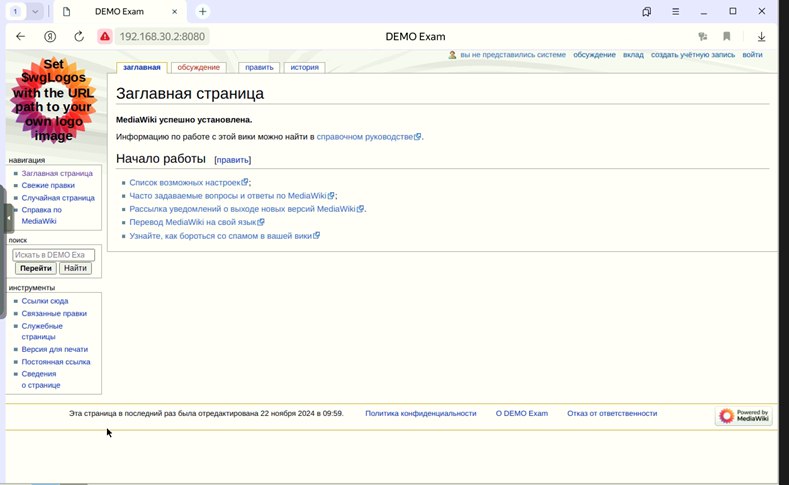Click the anonymous user avatar icon
Viewport: 789px width, 485px height.
point(452,55)
